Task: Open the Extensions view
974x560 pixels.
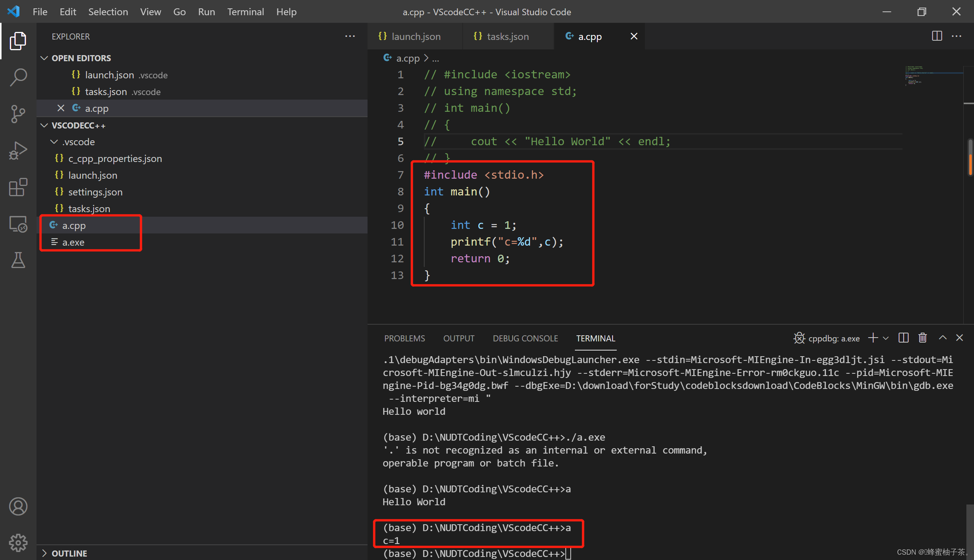Action: tap(18, 187)
